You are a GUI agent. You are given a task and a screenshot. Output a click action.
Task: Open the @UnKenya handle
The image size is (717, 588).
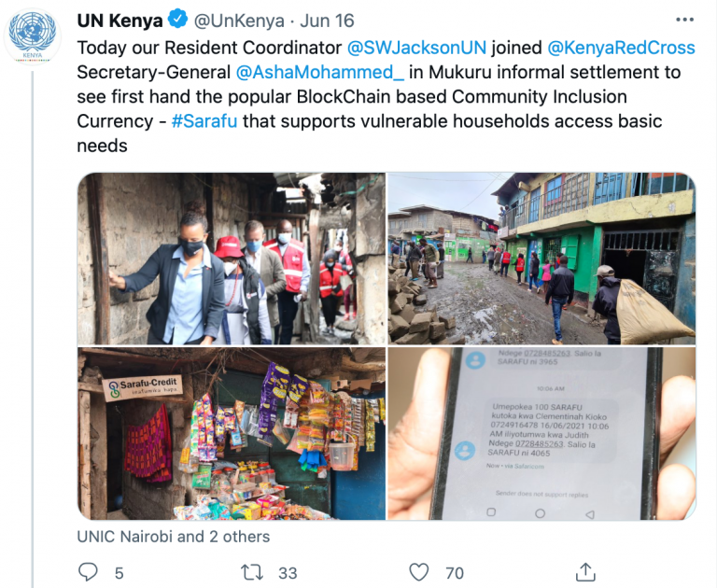tap(239, 21)
